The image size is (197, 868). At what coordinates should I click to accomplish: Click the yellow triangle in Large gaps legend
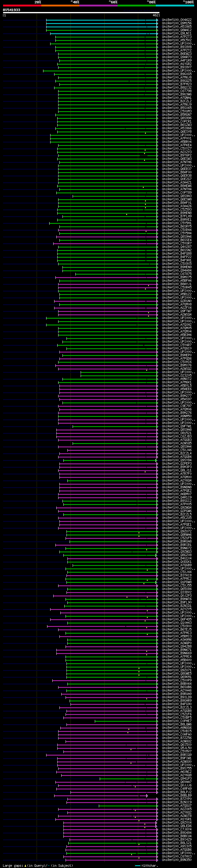(x=25, y=865)
